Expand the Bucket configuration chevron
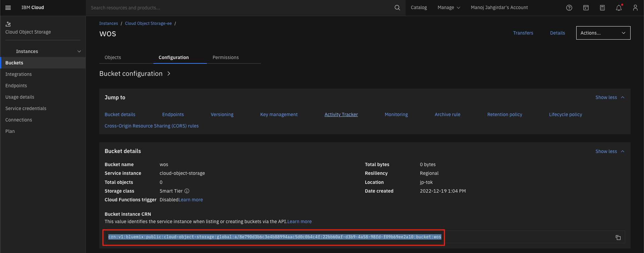This screenshot has width=644, height=253. [169, 73]
